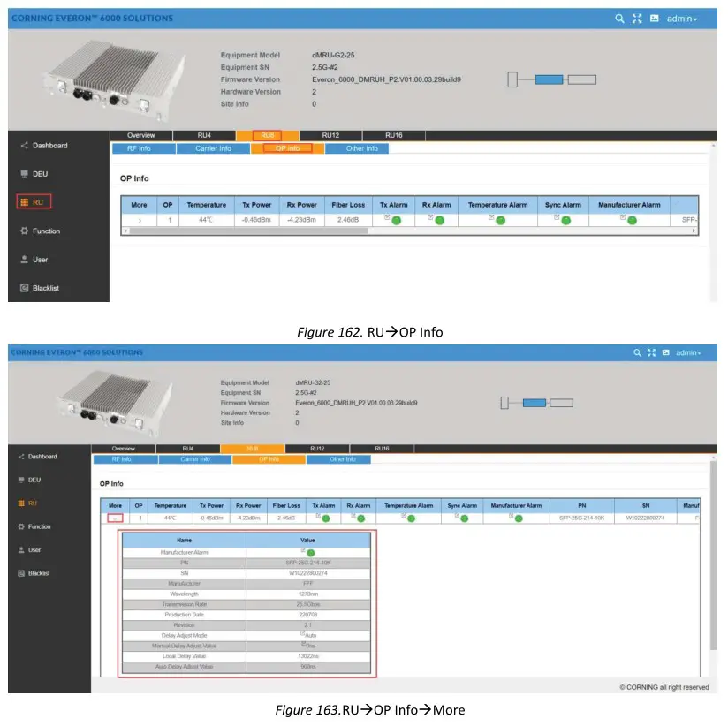Click the Other Info button in Figure 162
This screenshot has height=726, width=728.
(x=361, y=148)
